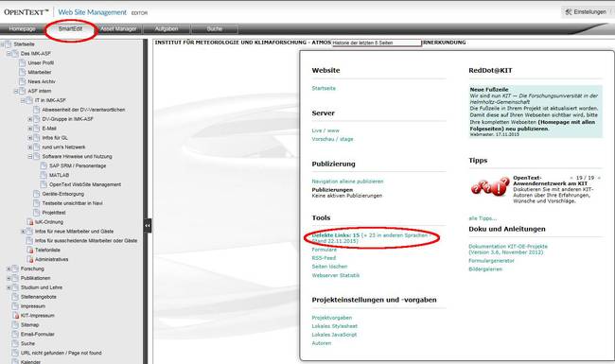Click the page icon next to Geräte-Entsorgung

click(x=37, y=194)
